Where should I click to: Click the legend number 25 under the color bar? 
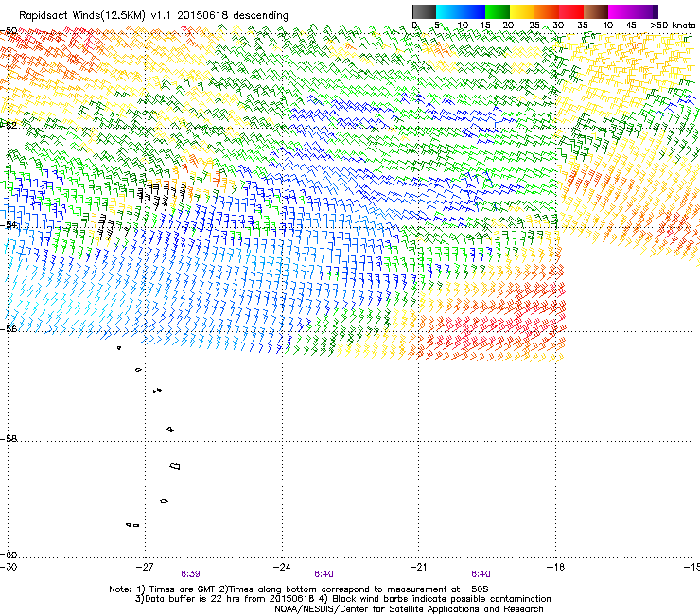534,26
